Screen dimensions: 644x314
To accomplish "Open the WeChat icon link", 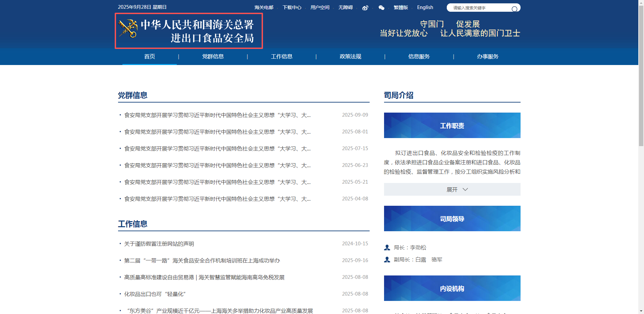I will click(381, 8).
